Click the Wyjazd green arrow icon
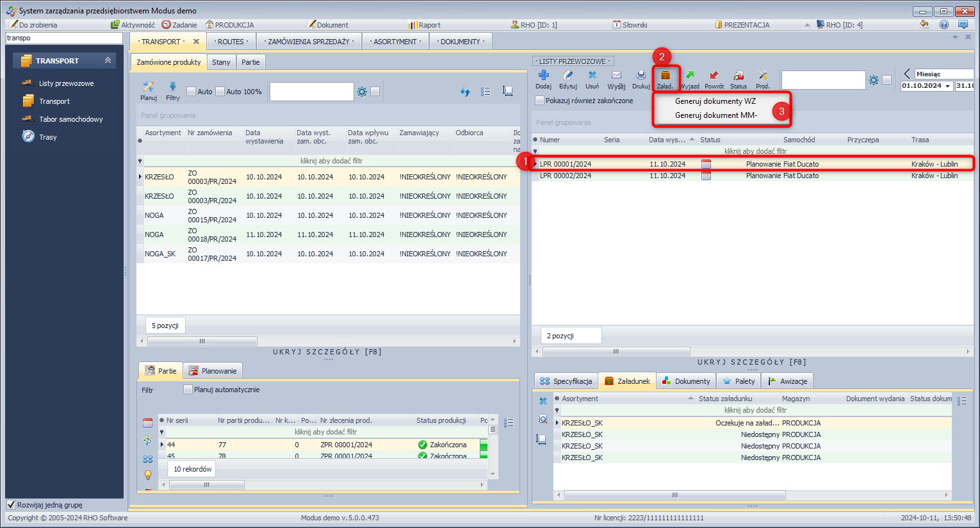 coord(690,76)
